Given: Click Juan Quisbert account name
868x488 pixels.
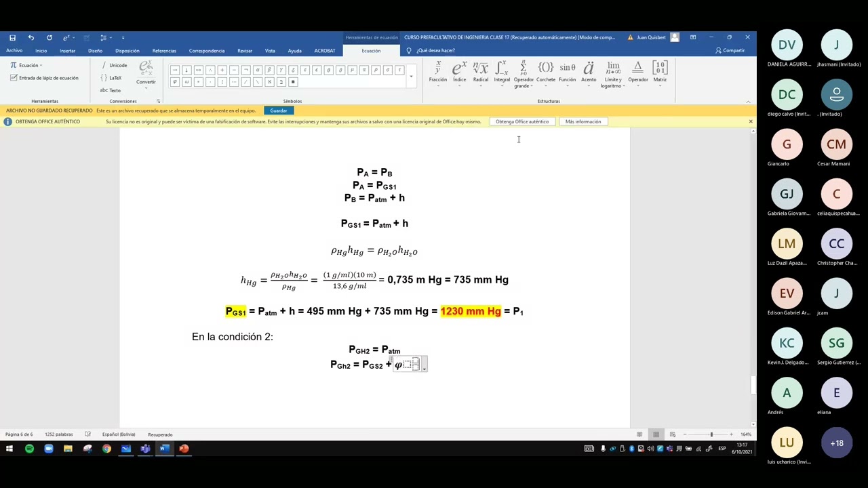Looking at the screenshot, I should [651, 37].
